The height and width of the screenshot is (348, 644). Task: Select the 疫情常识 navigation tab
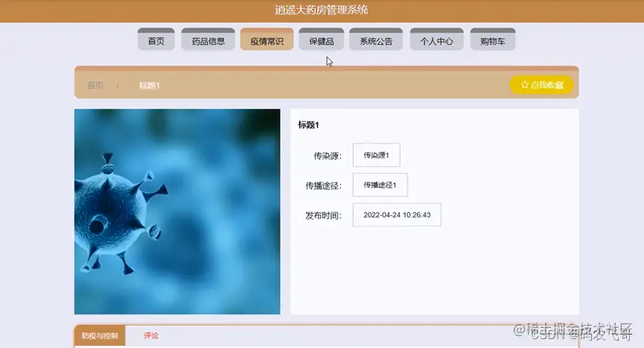click(x=267, y=39)
